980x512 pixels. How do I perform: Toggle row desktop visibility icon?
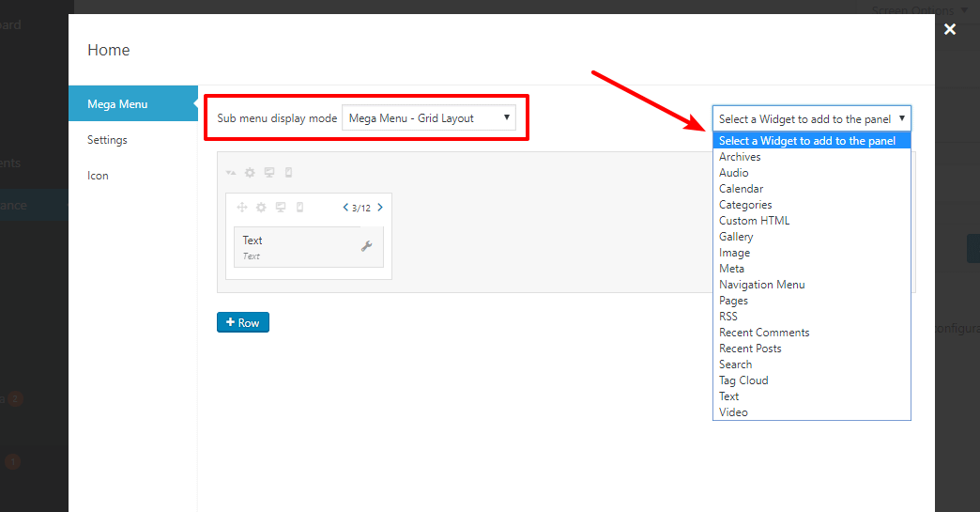[x=269, y=173]
